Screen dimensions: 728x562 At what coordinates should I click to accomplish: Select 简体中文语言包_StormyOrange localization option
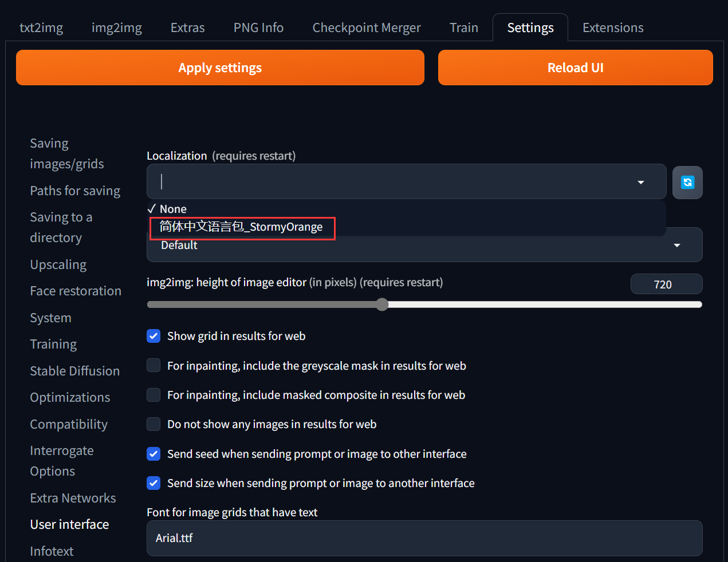(241, 227)
